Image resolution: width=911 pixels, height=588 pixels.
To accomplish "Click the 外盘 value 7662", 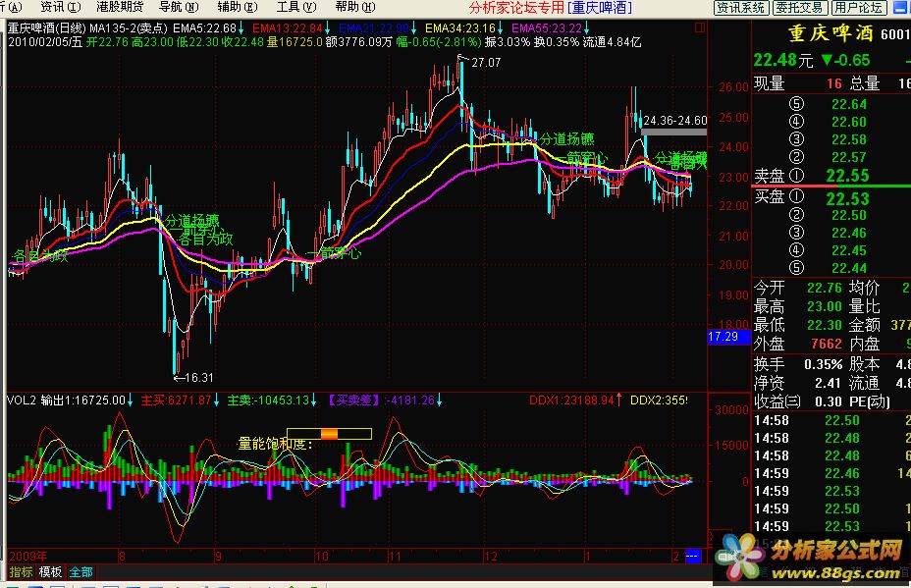I will click(827, 344).
